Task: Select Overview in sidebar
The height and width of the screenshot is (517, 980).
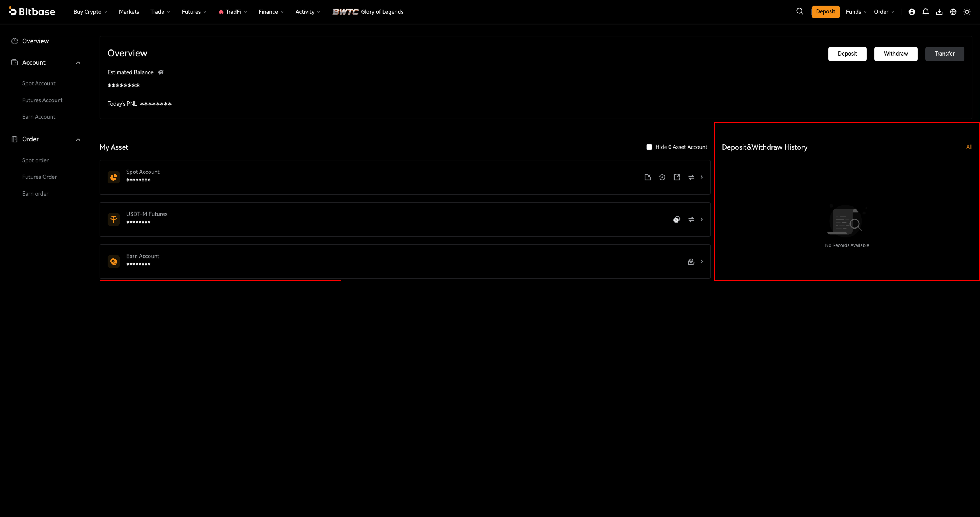Action: [35, 41]
